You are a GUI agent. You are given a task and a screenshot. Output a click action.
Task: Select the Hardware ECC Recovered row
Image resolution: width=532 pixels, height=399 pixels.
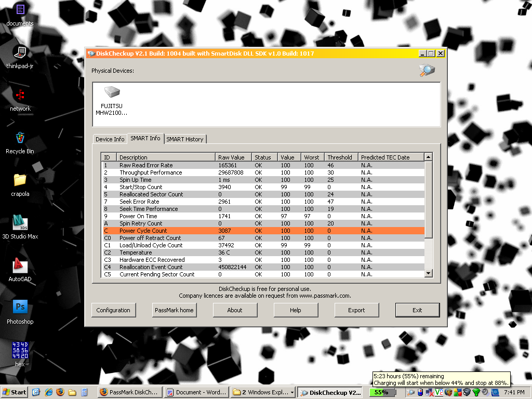[x=263, y=260]
